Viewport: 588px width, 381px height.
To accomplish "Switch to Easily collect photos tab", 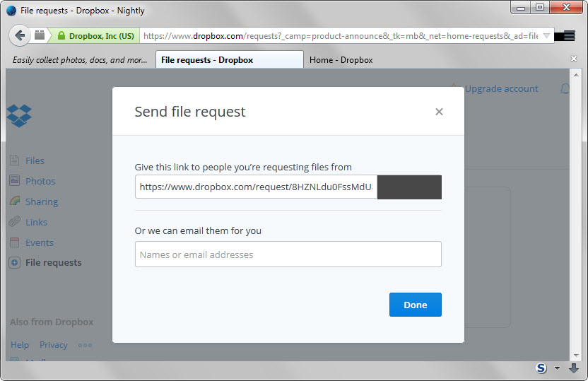I will pyautogui.click(x=79, y=60).
